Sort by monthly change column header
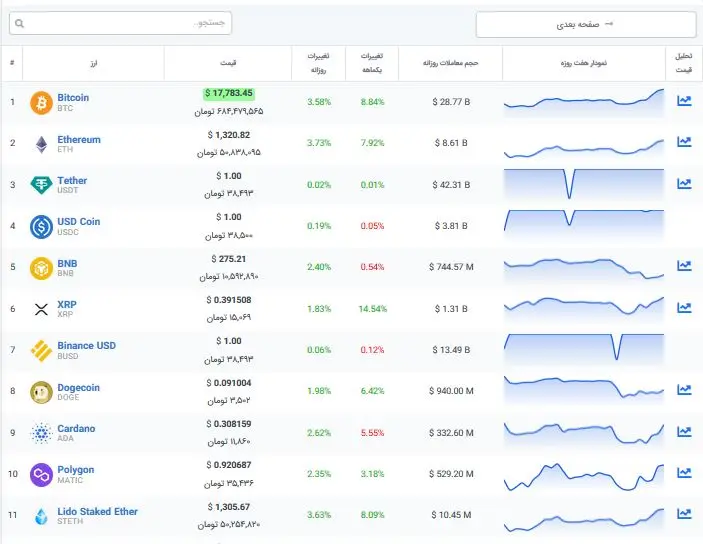The width and height of the screenshot is (703, 544). [x=371, y=63]
